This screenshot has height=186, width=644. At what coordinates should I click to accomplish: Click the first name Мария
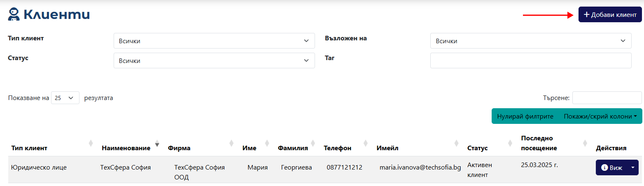point(258,167)
